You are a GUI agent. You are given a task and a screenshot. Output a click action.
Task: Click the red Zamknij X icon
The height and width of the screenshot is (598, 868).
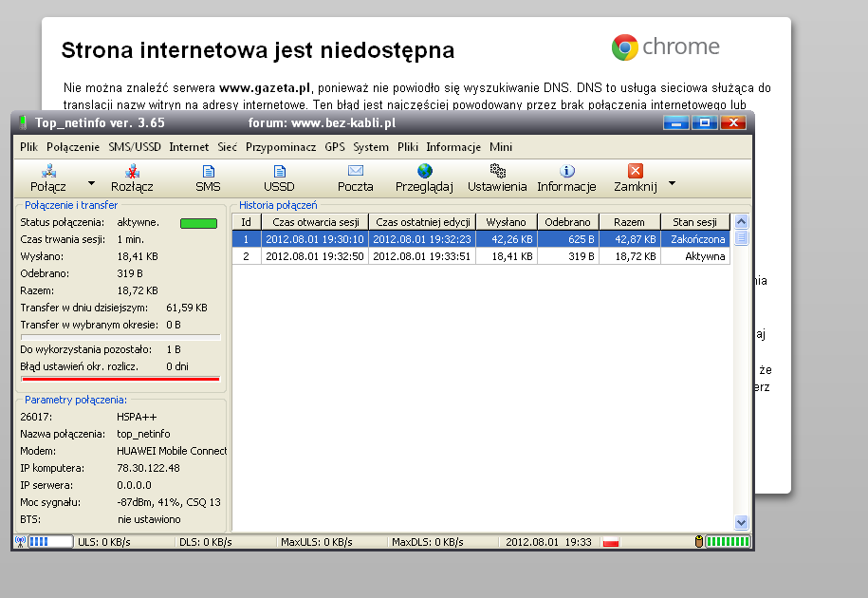[636, 171]
